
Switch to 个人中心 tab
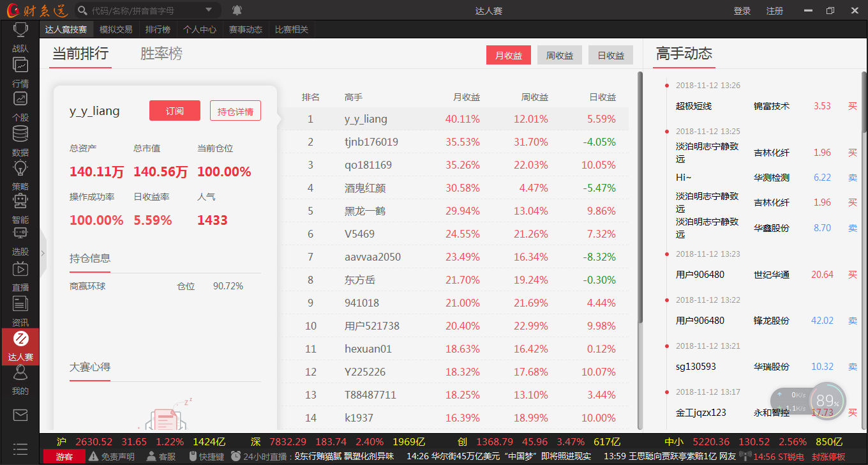coord(200,29)
